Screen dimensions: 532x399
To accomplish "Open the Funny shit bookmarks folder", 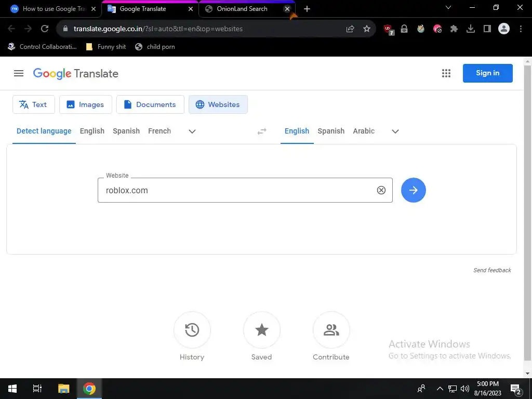I will click(x=106, y=47).
